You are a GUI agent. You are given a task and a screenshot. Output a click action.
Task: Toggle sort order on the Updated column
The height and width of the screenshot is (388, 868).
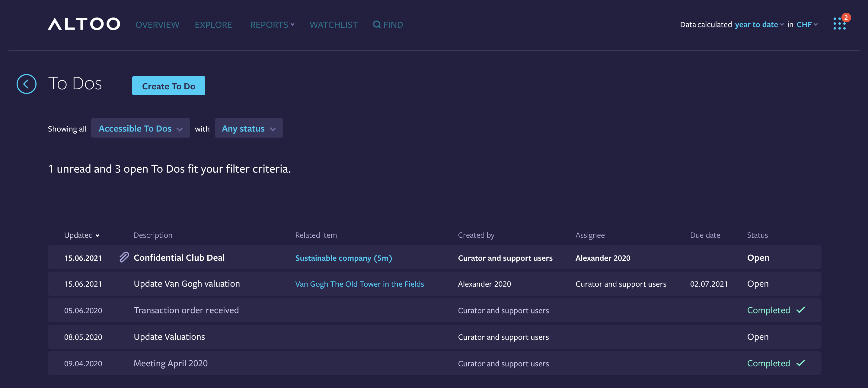tap(81, 235)
